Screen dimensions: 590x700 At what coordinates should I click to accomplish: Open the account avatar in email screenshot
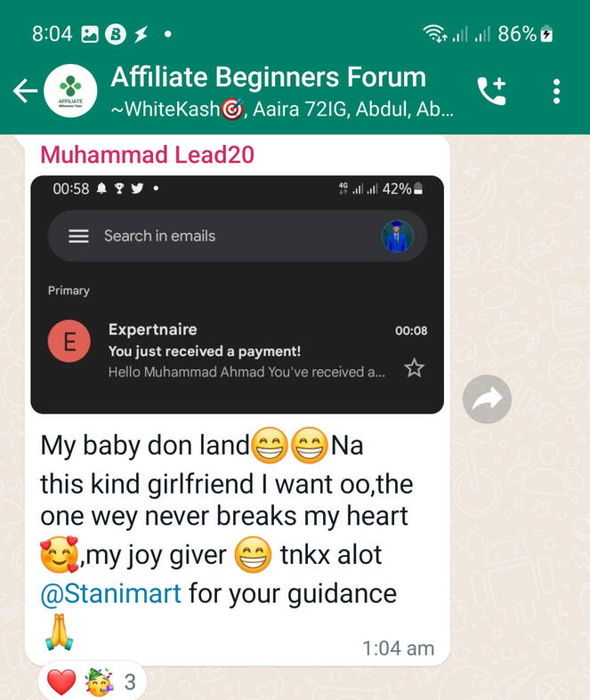[398, 237]
